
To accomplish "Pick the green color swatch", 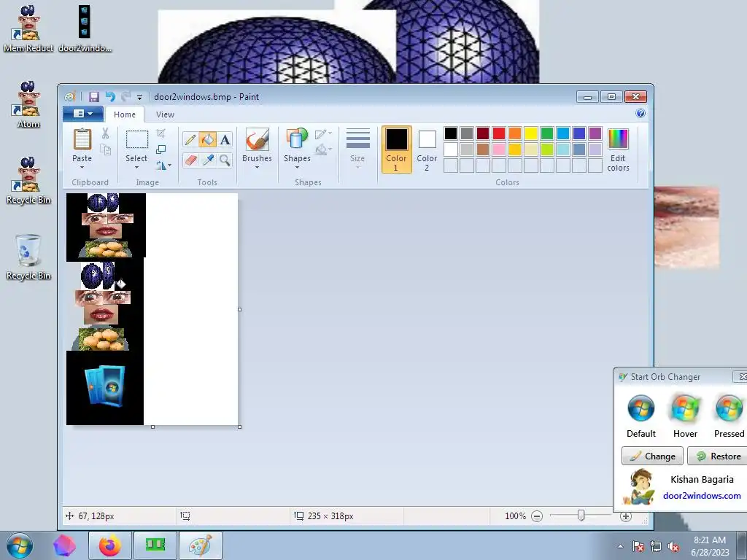I will pos(547,133).
